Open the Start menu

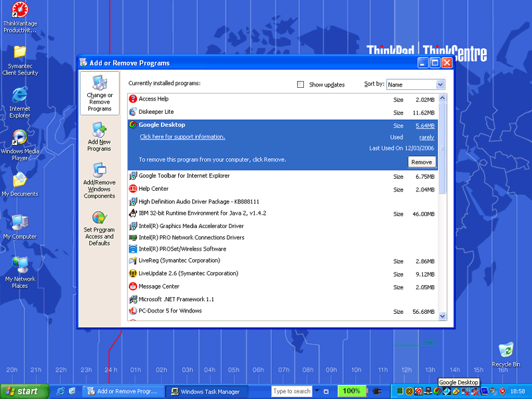23,391
